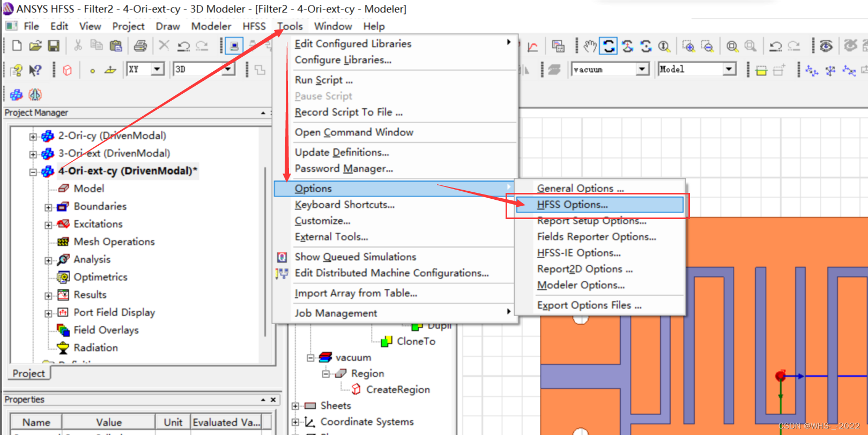Click the XY plot report icon
Image resolution: width=868 pixels, height=435 pixels.
pyautogui.click(x=533, y=47)
